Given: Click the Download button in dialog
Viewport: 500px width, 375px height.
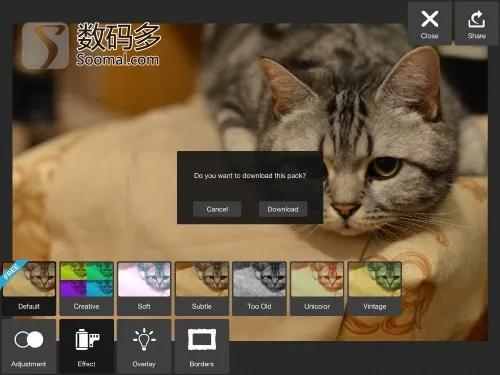Looking at the screenshot, I should pos(283,209).
